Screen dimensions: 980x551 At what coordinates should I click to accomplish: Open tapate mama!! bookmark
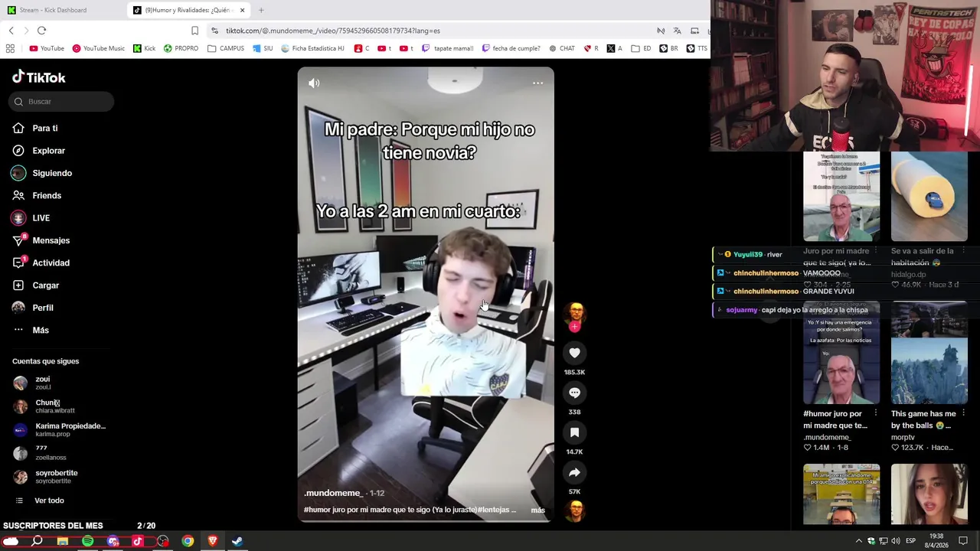tap(448, 48)
